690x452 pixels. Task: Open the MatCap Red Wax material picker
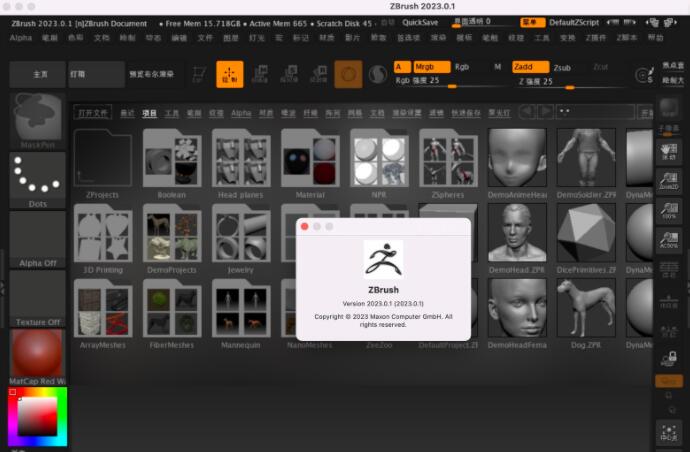(37, 357)
